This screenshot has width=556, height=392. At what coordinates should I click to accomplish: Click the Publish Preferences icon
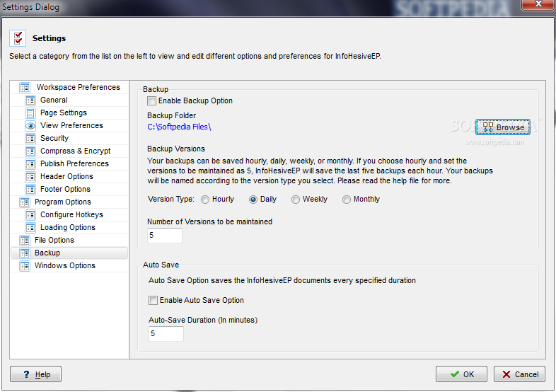click(x=30, y=164)
